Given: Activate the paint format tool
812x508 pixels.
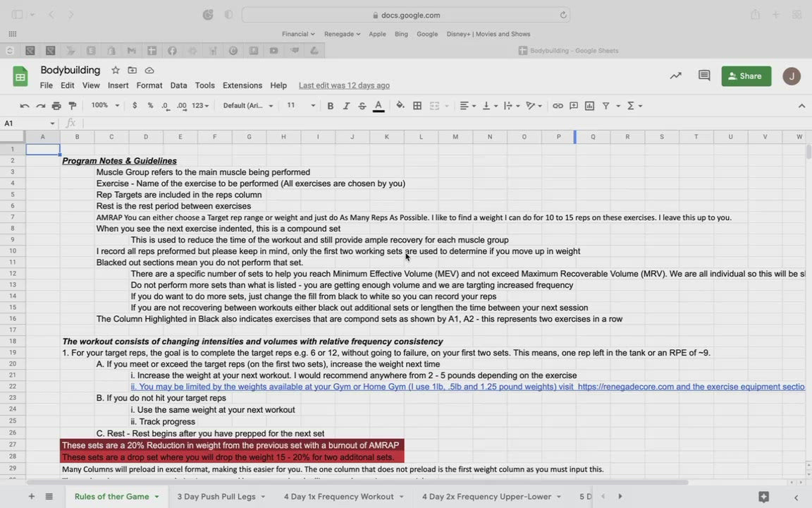Looking at the screenshot, I should coord(73,106).
